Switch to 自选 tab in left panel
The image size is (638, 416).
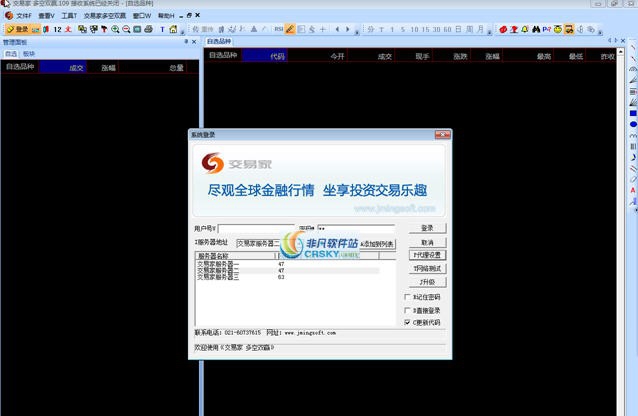click(x=11, y=54)
